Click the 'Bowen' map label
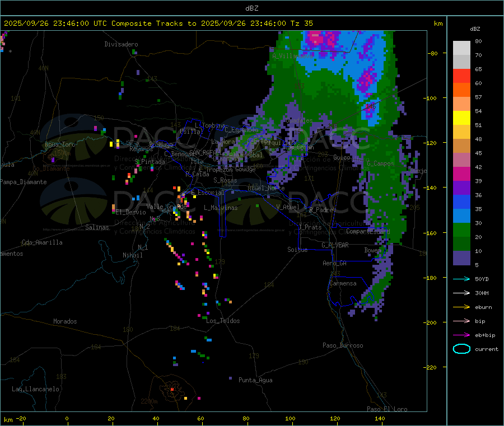Image resolution: width=504 pixels, height=426 pixels. (372, 250)
